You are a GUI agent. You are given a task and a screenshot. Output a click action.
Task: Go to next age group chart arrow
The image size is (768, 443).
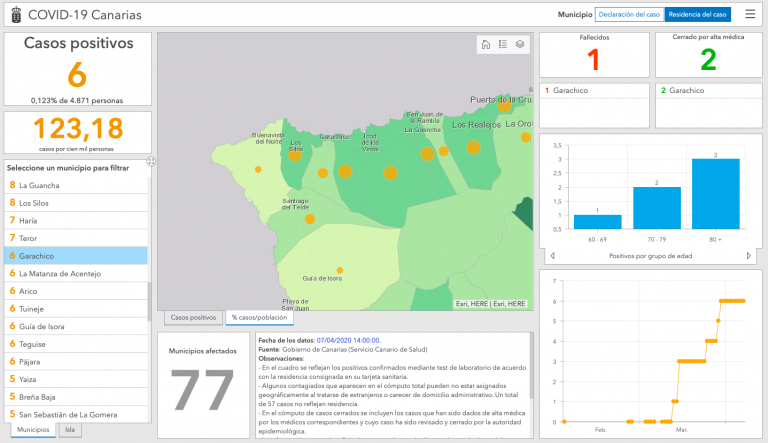click(748, 256)
